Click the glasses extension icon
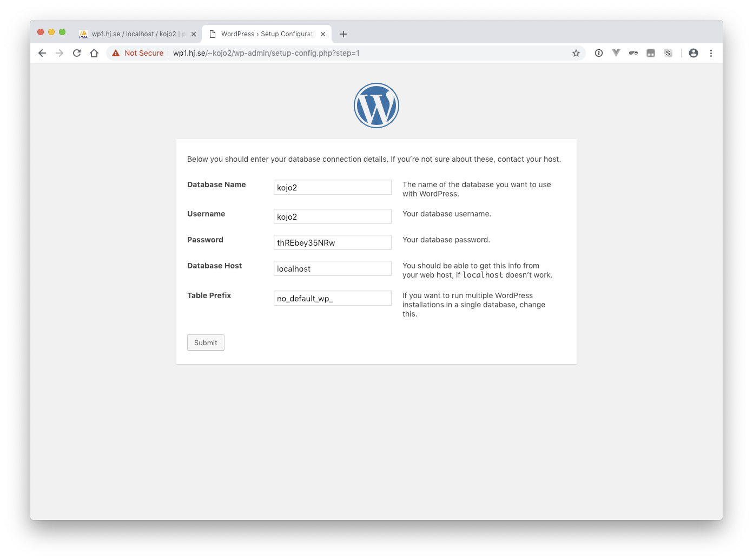The image size is (753, 560). click(633, 53)
